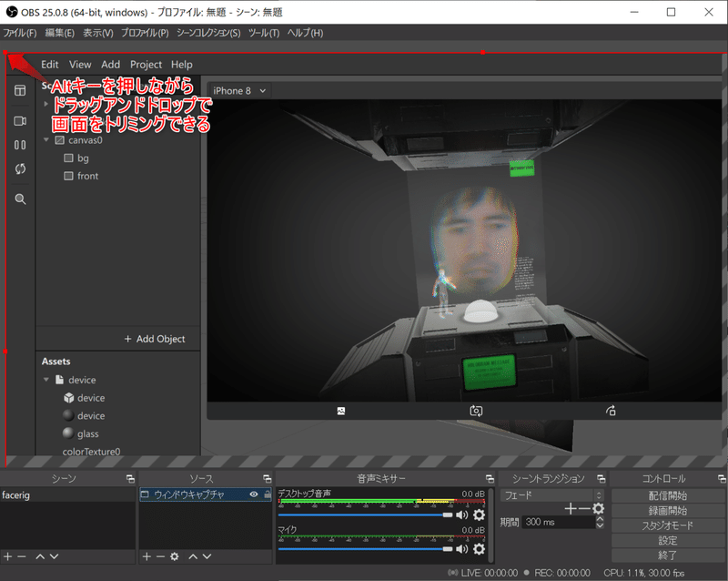
Task: Click the image icon below the preview
Action: [x=340, y=411]
